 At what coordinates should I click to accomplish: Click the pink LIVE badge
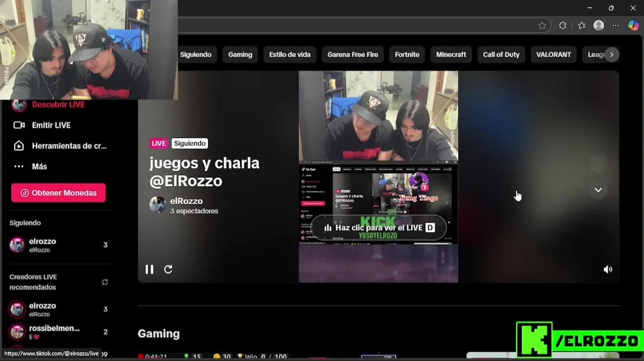coord(158,143)
